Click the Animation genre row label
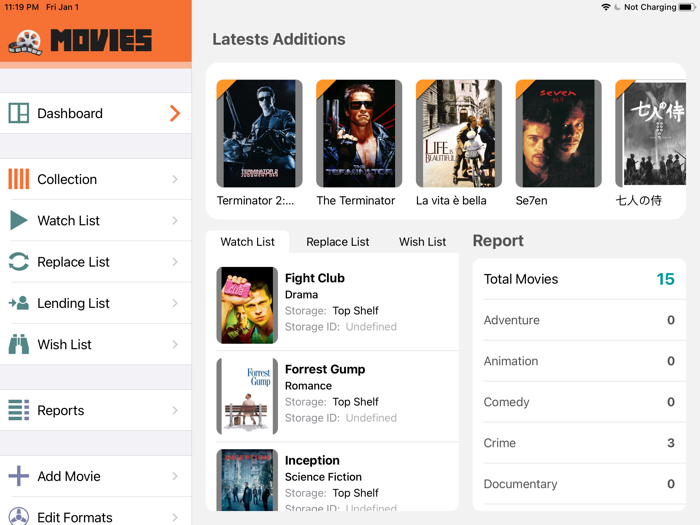This screenshot has width=700, height=525. pyautogui.click(x=511, y=361)
